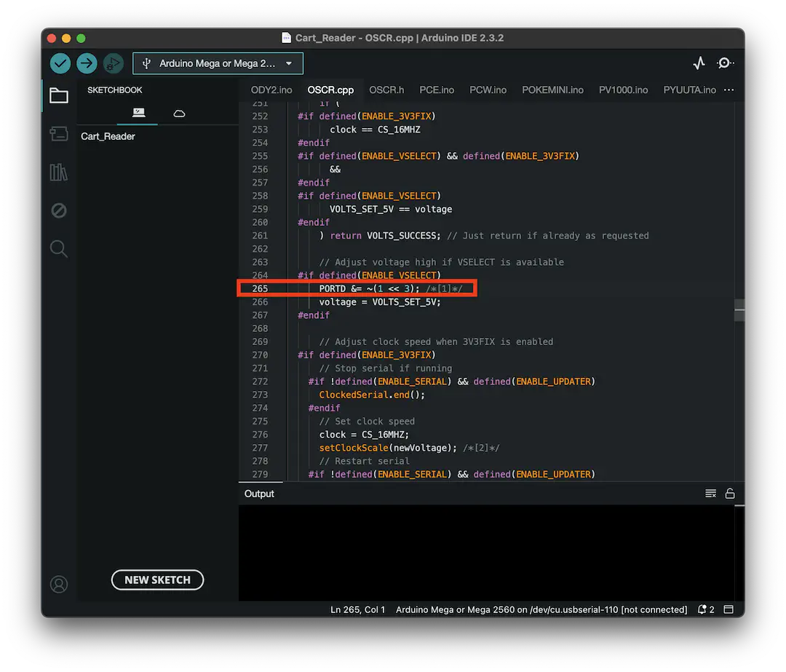This screenshot has height=672, width=786.
Task: Start debugging from the toolbar debug icon
Action: coord(113,63)
